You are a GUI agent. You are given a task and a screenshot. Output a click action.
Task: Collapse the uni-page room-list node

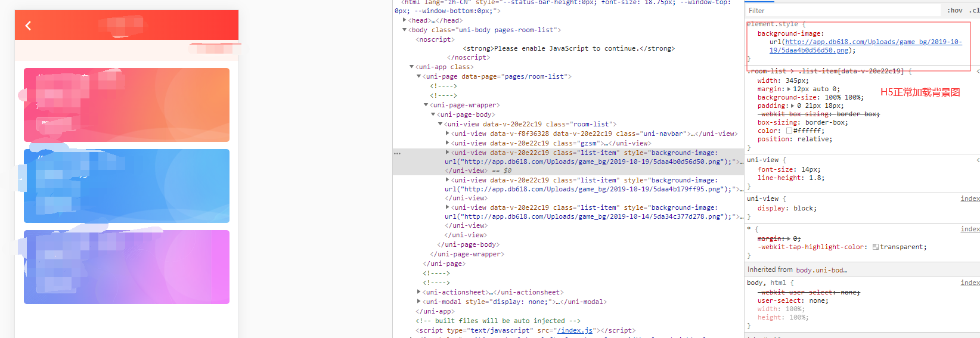click(x=419, y=76)
